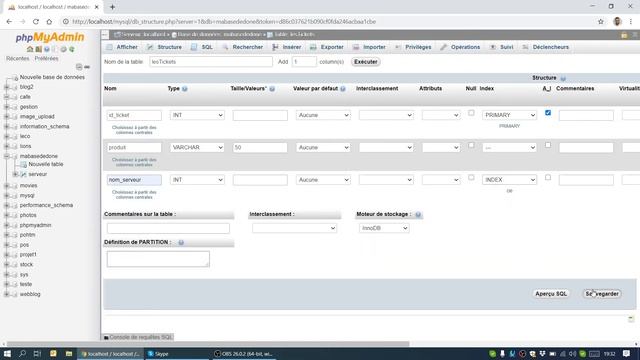Click the Type column help icon
The height and width of the screenshot is (360, 640).
184,89
